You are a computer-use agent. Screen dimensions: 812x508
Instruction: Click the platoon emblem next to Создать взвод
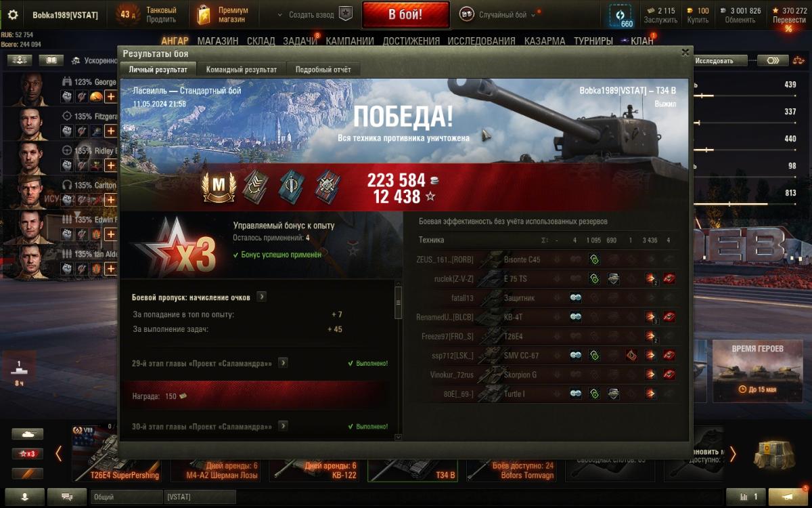pyautogui.click(x=345, y=14)
